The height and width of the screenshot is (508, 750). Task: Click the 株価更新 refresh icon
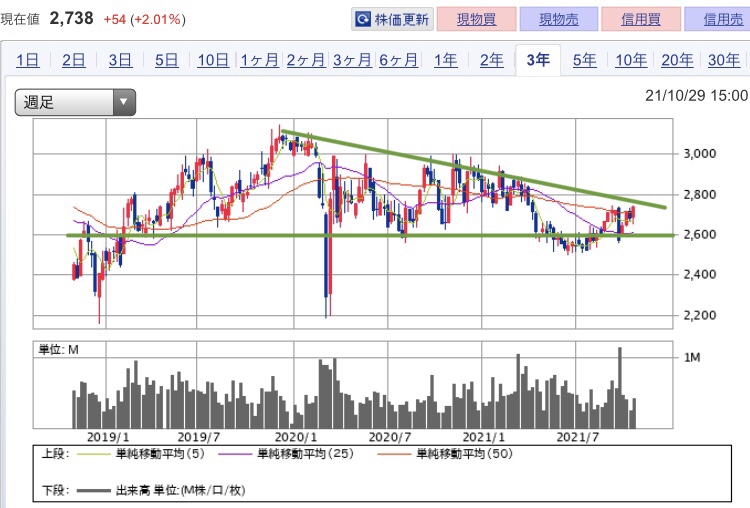[x=363, y=19]
